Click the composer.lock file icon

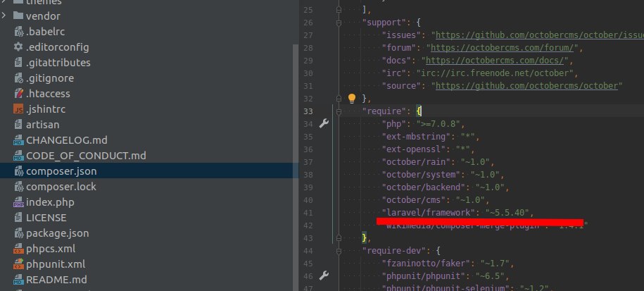18,187
